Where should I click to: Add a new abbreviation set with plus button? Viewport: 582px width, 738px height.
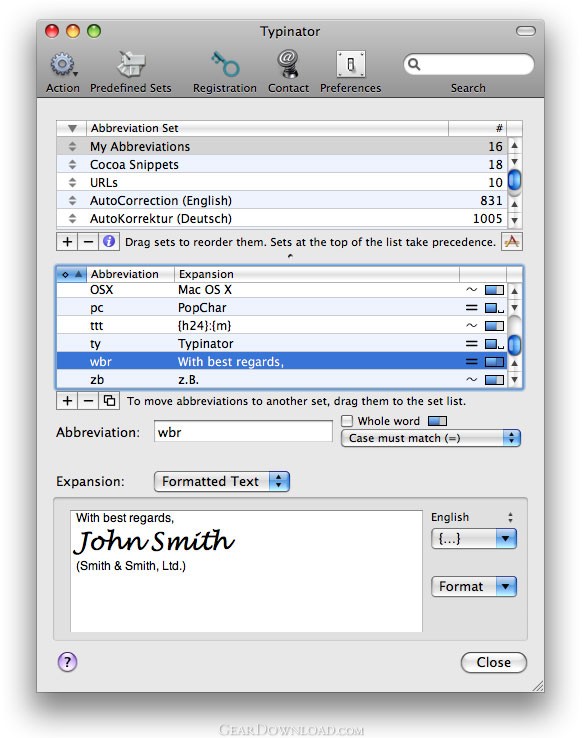coord(67,242)
